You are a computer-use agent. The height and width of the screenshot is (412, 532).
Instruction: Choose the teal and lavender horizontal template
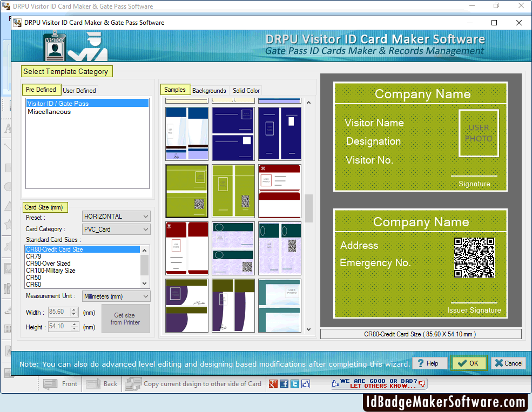(233, 248)
